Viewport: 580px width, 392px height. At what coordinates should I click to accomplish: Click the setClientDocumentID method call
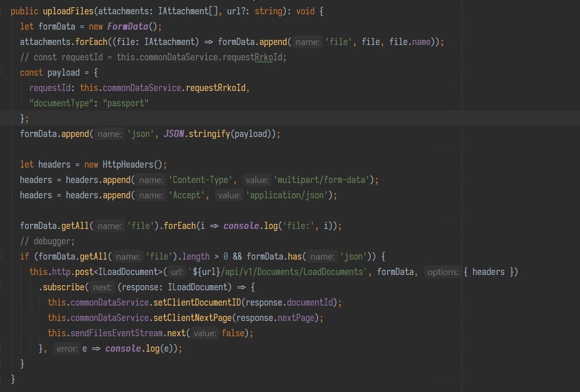pos(197,303)
